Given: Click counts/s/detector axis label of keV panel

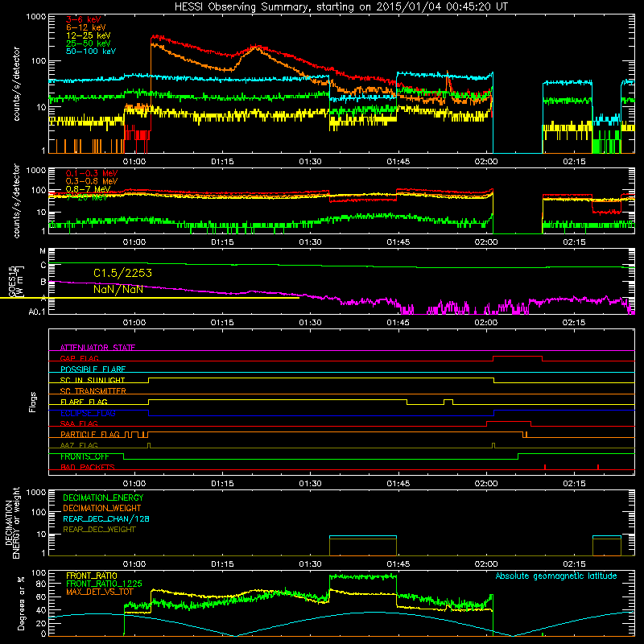Looking at the screenshot, I should 16,84.
